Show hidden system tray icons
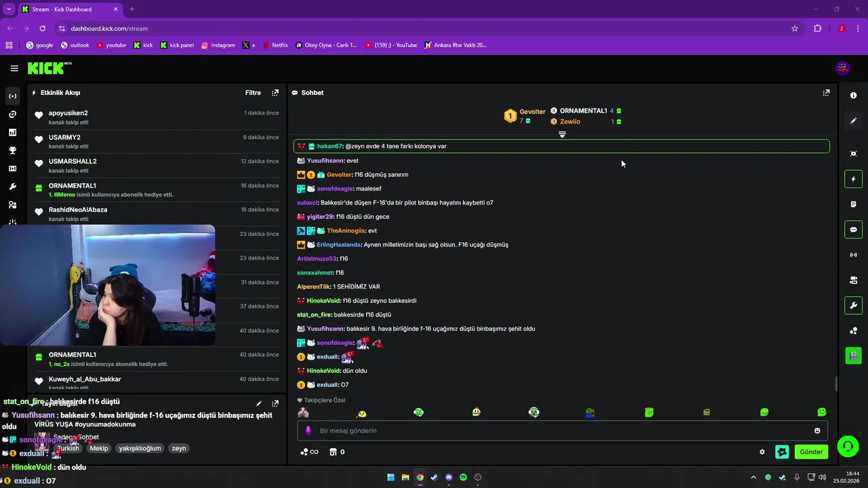Image resolution: width=868 pixels, height=488 pixels. pyautogui.click(x=753, y=477)
